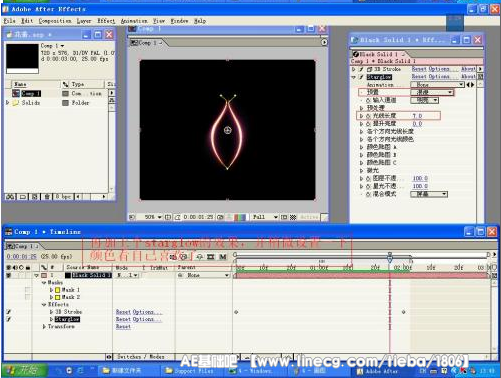This screenshot has width=501, height=378.
Task: Open the Layer menu
Action: pos(84,21)
